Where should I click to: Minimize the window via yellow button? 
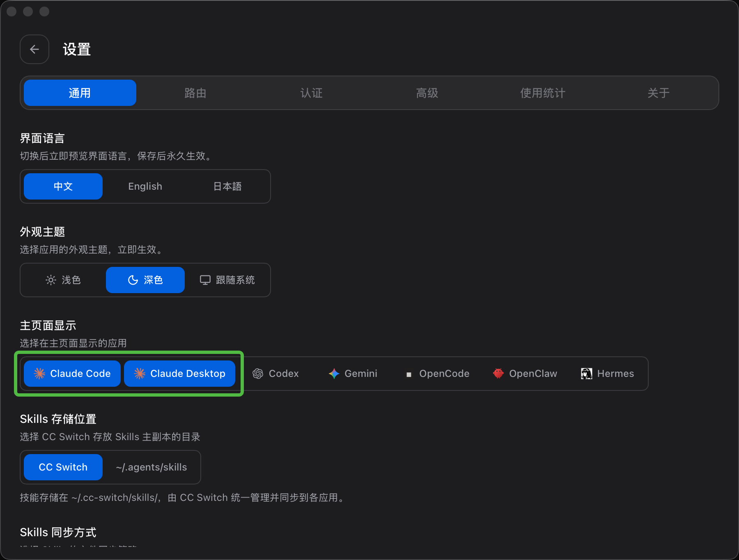click(x=28, y=11)
